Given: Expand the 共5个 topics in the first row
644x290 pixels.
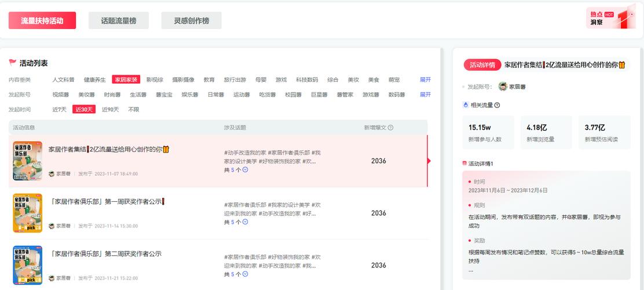Looking at the screenshot, I should click(x=245, y=170).
